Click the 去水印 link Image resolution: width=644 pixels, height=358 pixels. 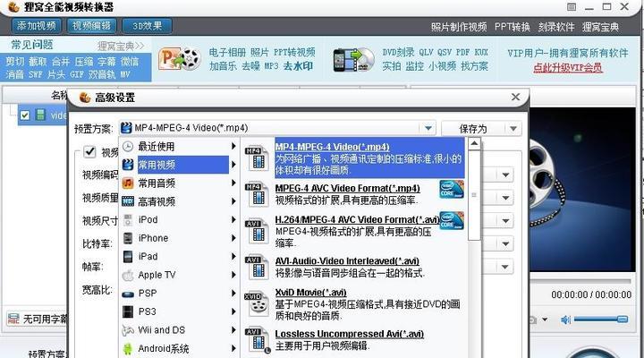(298, 65)
